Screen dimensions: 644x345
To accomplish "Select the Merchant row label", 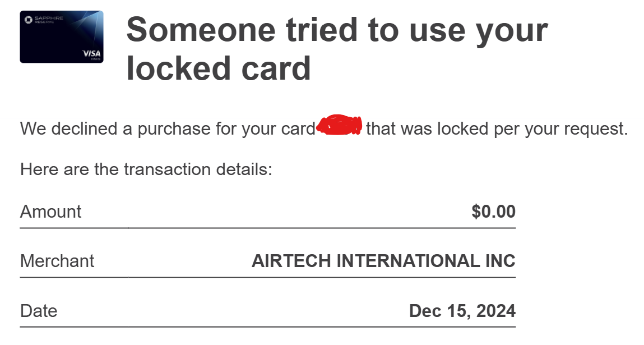I will 57,261.
